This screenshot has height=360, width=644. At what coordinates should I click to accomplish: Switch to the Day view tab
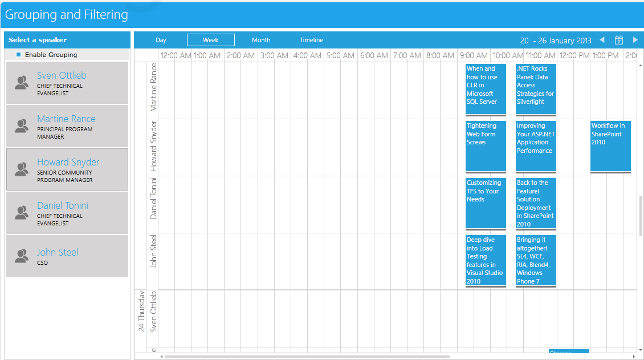(161, 40)
